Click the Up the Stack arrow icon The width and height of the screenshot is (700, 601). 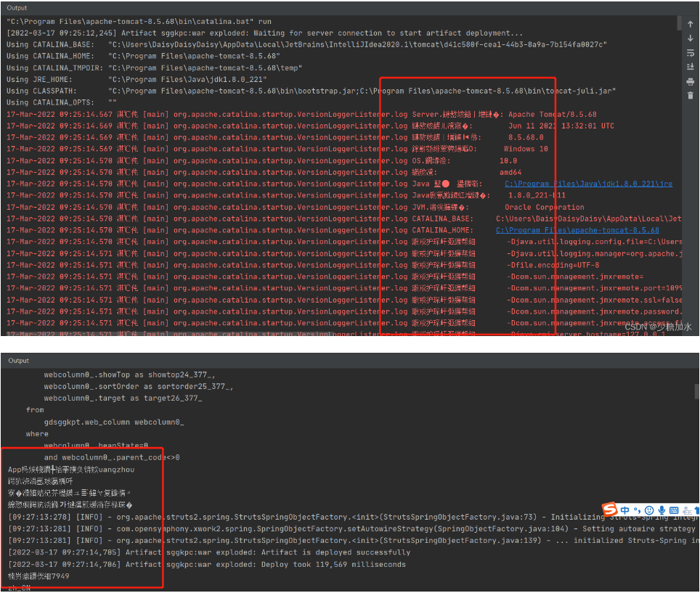[690, 24]
